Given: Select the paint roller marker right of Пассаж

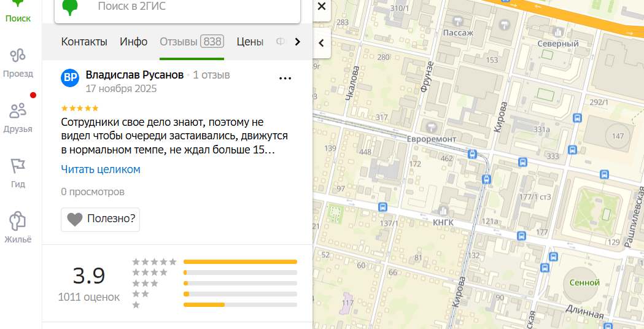Looking at the screenshot, I should click(x=504, y=25).
